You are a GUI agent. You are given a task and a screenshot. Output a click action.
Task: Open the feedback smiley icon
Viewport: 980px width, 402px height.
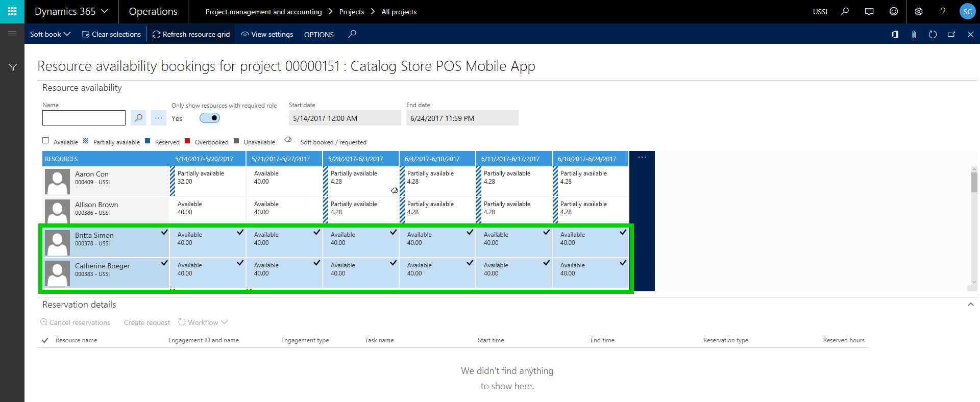894,11
